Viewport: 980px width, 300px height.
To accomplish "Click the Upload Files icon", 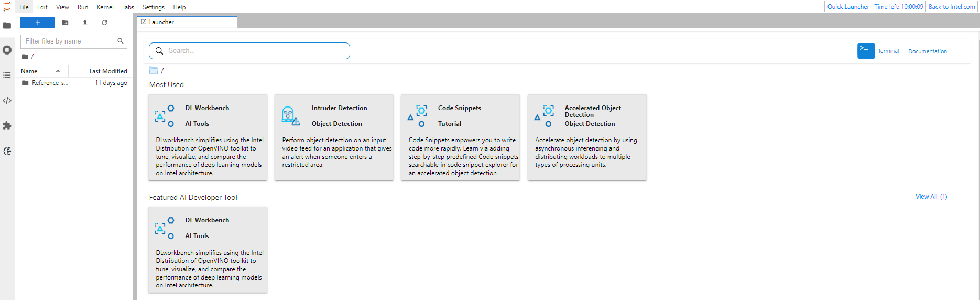I will 85,23.
